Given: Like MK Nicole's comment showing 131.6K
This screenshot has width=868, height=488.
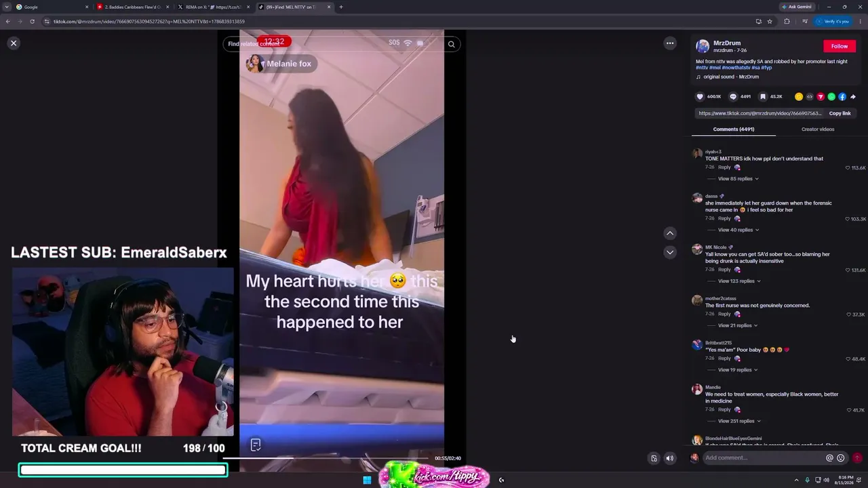Looking at the screenshot, I should point(848,270).
